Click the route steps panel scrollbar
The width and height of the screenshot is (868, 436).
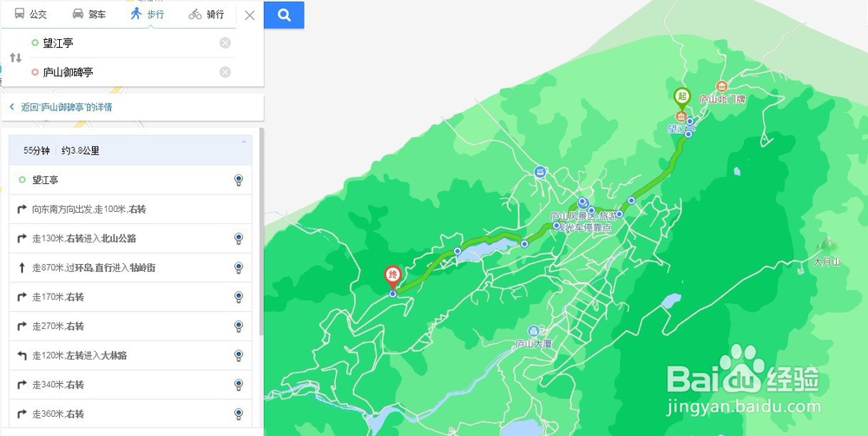(x=260, y=232)
